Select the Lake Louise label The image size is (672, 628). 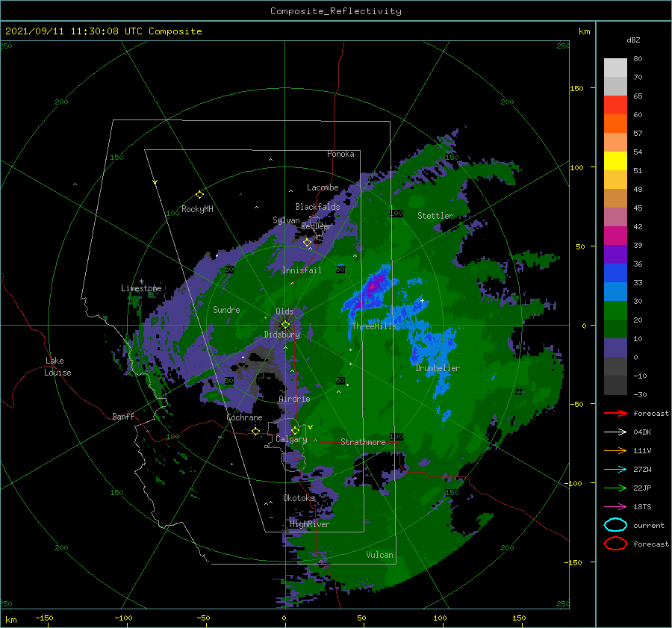[57, 367]
